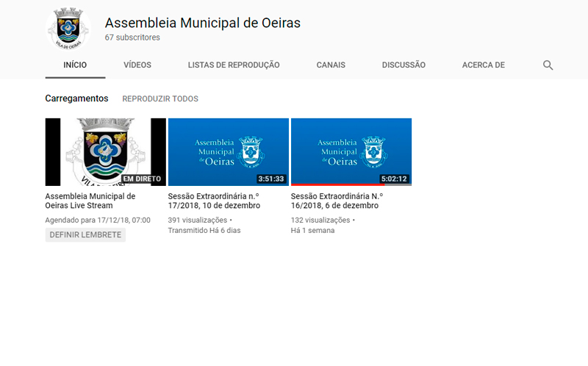Viewport: 588px width, 366px height.
Task: Open the DISCUSSÃO tab
Action: [x=404, y=65]
